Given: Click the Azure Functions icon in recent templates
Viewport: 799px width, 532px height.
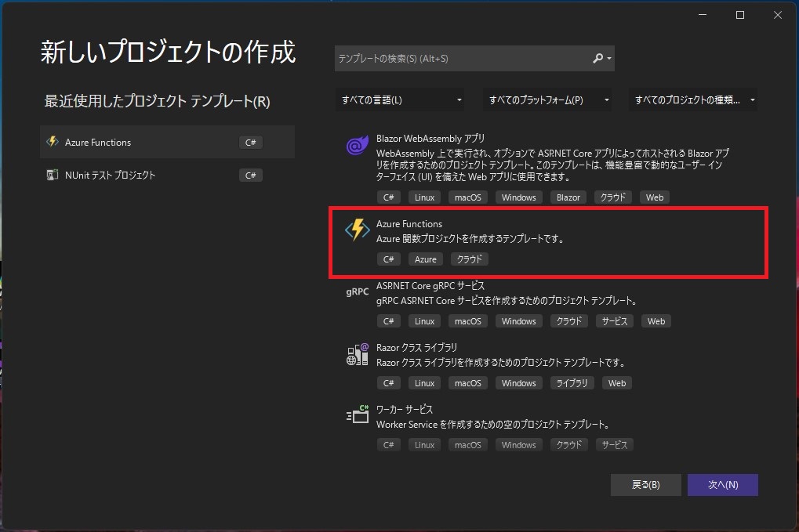Looking at the screenshot, I should [53, 142].
